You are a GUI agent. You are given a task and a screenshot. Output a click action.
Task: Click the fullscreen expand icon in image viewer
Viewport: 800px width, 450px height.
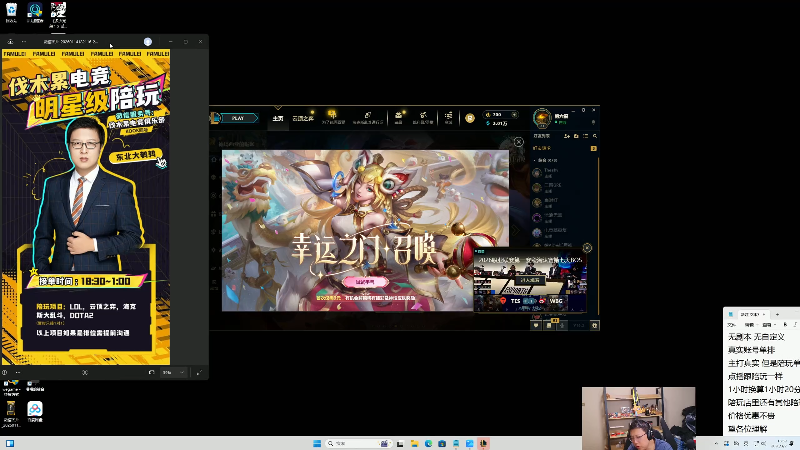(x=199, y=372)
